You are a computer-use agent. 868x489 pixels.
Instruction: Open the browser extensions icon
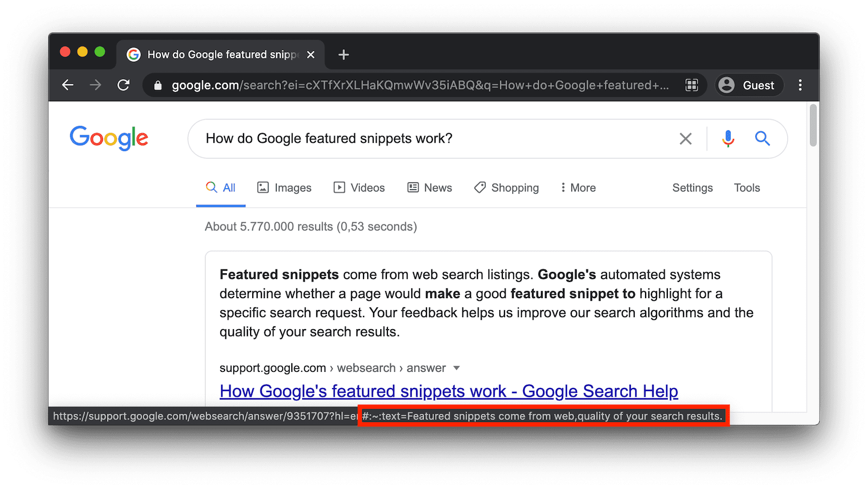click(692, 85)
